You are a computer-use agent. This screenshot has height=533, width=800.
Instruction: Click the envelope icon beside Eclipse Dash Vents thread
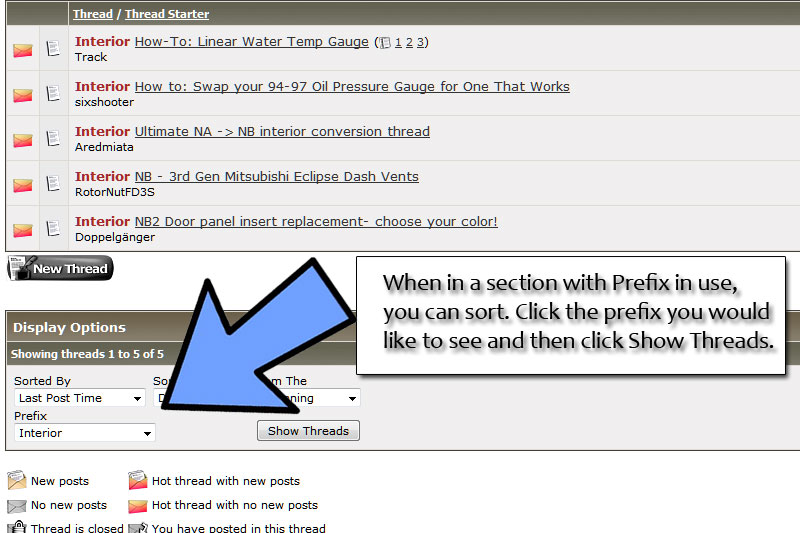click(x=22, y=185)
